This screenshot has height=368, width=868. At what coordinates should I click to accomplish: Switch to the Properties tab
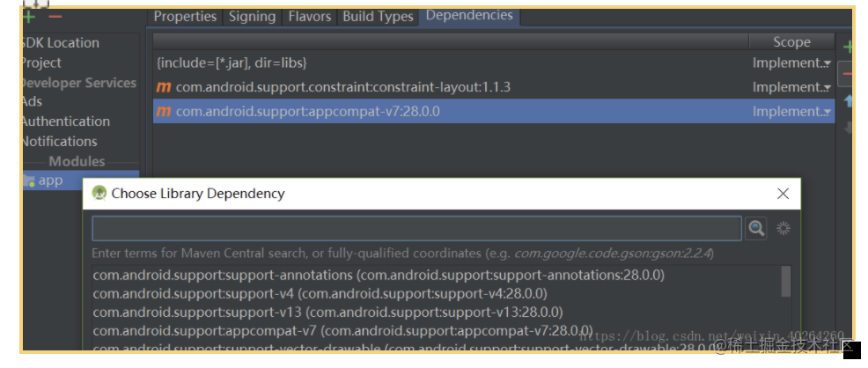click(185, 17)
